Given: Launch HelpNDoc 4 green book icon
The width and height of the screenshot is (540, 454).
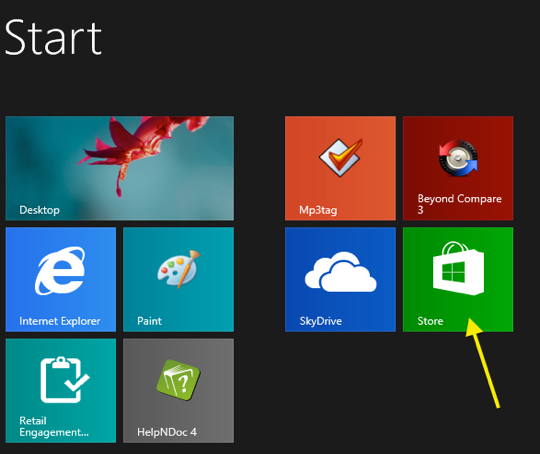Looking at the screenshot, I should (x=178, y=380).
